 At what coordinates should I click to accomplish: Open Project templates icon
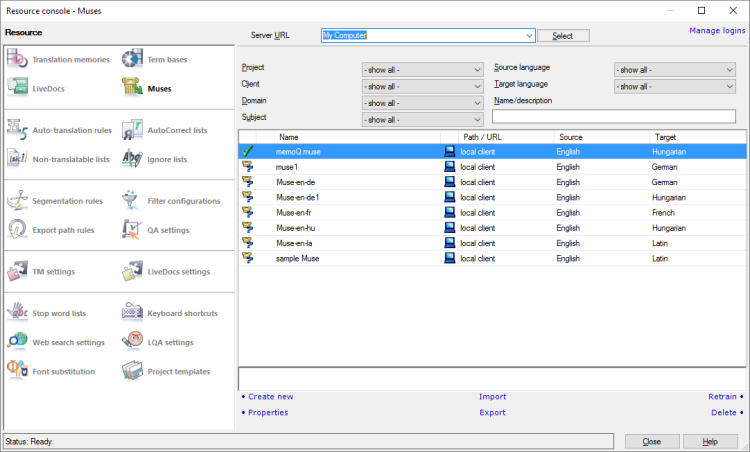pos(132,371)
